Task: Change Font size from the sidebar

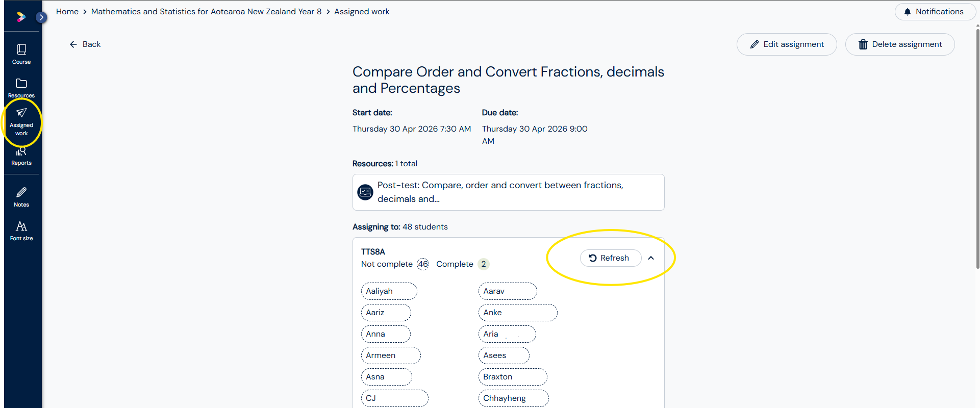Action: 21,231
